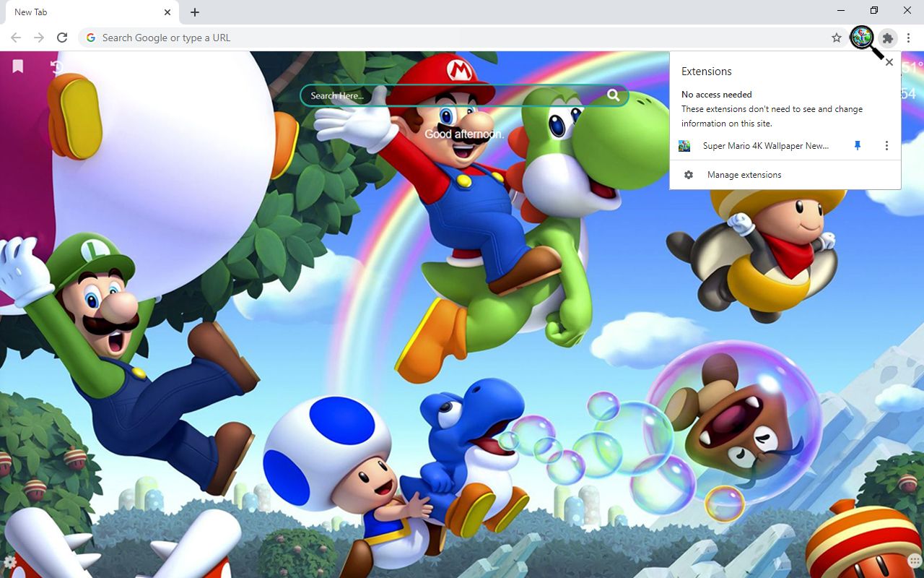Close the Extensions popup with the X

889,62
